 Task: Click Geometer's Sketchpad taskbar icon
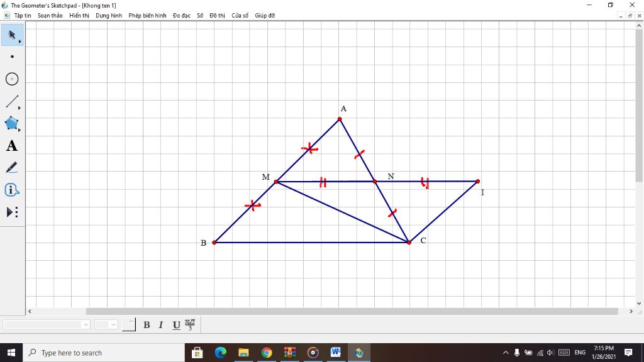coord(359,353)
